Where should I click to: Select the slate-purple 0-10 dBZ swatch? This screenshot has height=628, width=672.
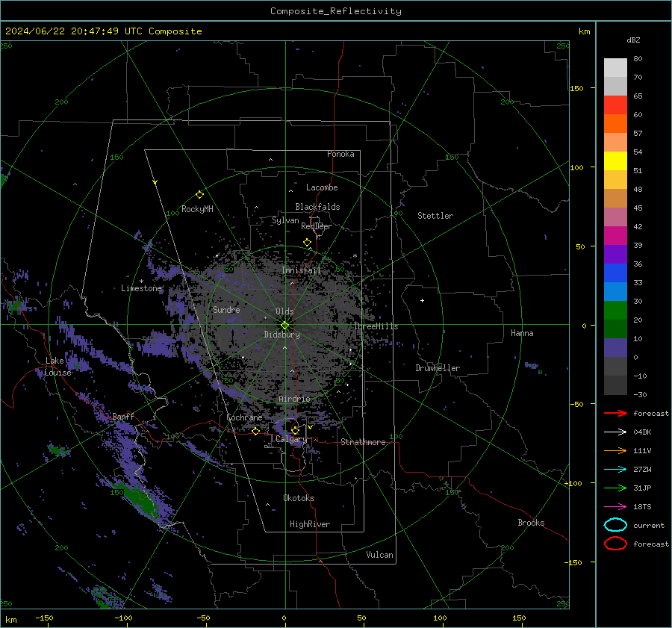pyautogui.click(x=615, y=348)
